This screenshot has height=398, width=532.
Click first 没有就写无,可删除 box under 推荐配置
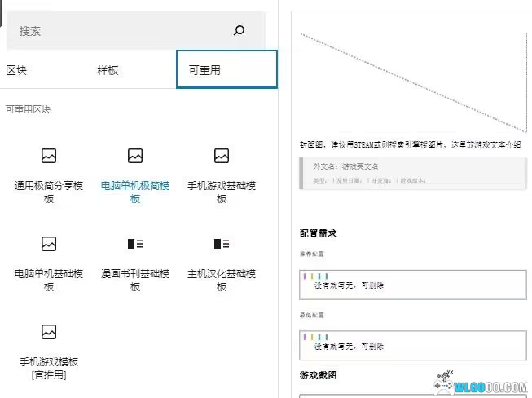point(413,285)
